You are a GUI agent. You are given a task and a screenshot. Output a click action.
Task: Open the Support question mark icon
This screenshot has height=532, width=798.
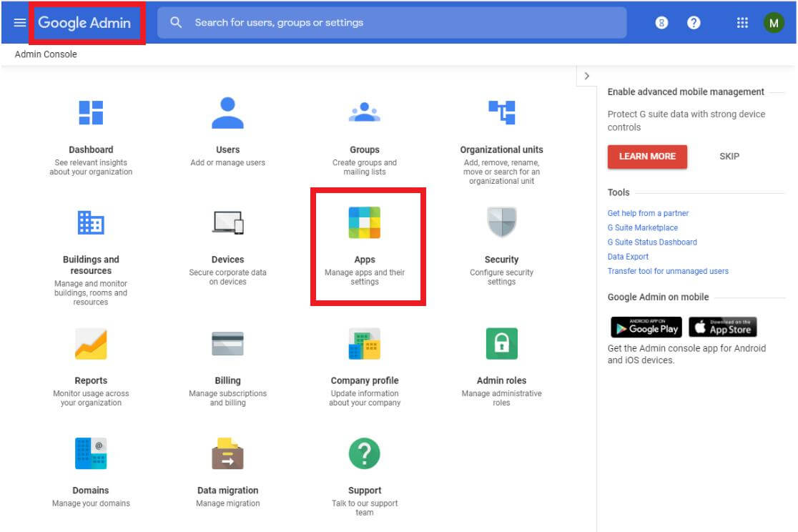[365, 453]
